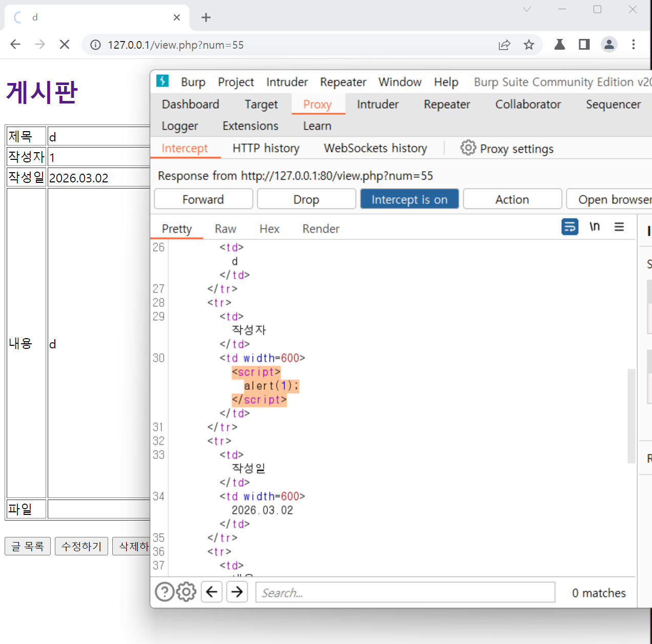Image resolution: width=652 pixels, height=644 pixels.
Task: Open the Burp menu
Action: pos(193,82)
